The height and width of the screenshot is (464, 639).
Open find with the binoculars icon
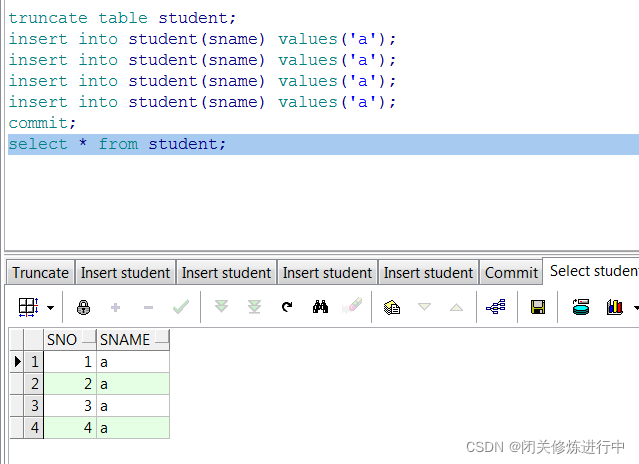pyautogui.click(x=320, y=307)
